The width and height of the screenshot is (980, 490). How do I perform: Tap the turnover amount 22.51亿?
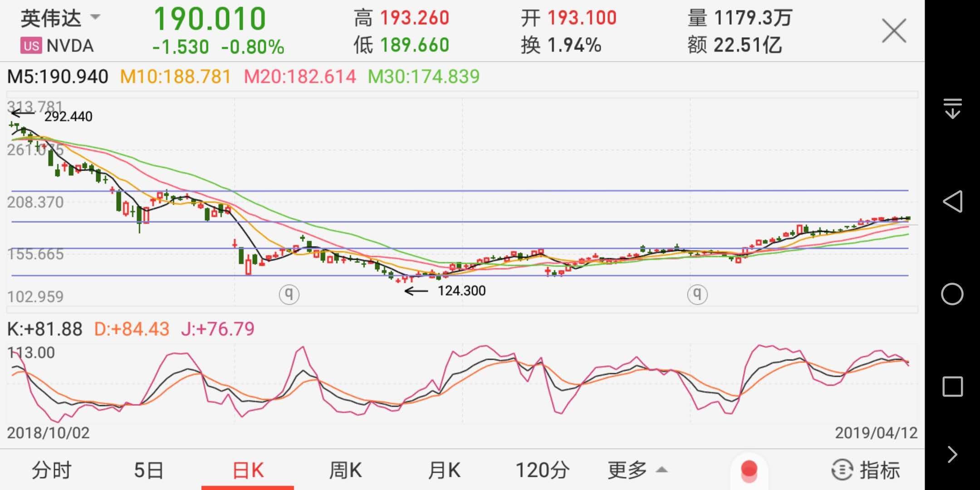coord(748,45)
